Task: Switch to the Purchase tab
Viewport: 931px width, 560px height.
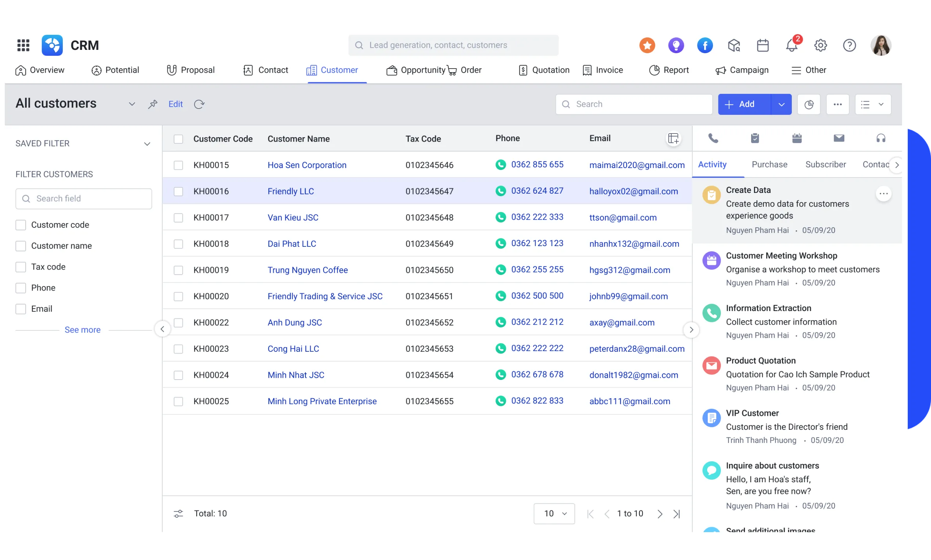Action: click(x=769, y=164)
